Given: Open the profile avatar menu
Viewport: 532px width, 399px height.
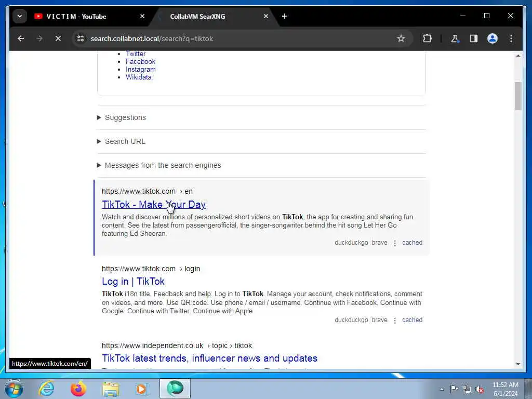Looking at the screenshot, I should pyautogui.click(x=493, y=38).
